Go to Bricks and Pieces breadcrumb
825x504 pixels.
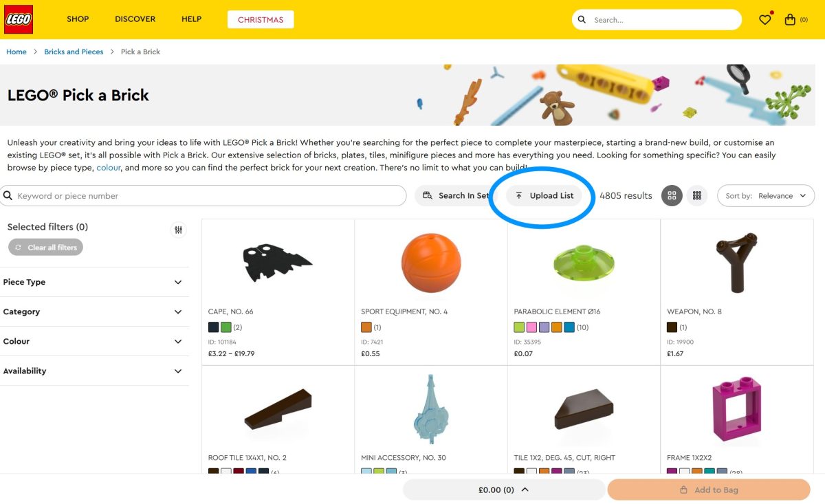[x=74, y=52]
